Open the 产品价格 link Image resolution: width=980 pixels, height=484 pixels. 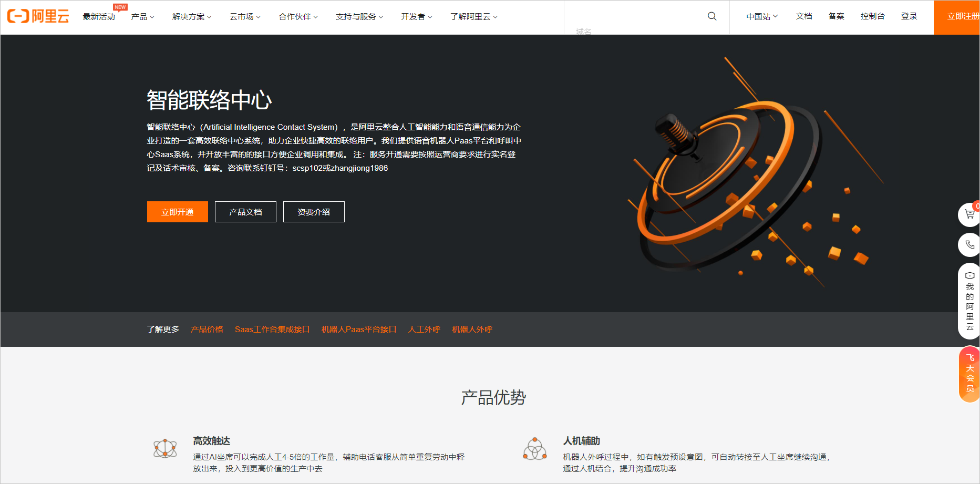207,329
